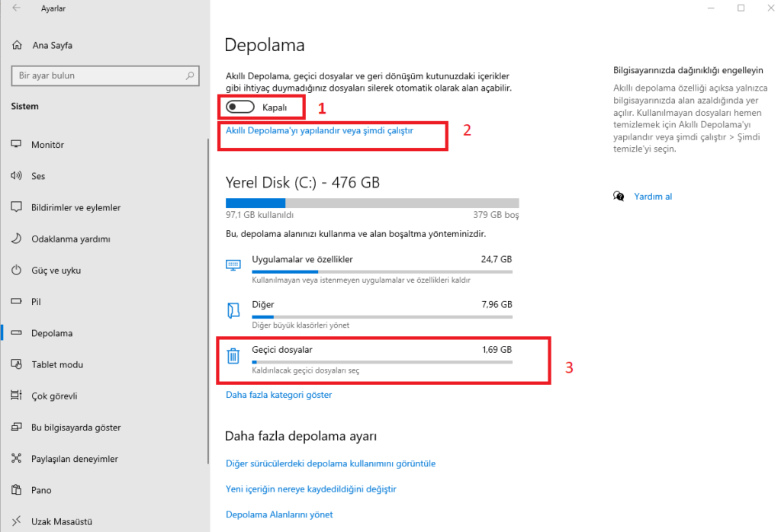Click the 7,96 GB value
The height and width of the screenshot is (532, 781).
click(x=496, y=304)
